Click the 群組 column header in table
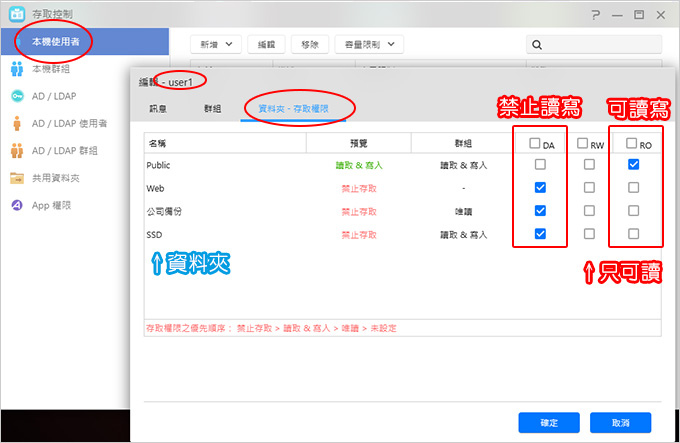The width and height of the screenshot is (680, 443). click(x=463, y=143)
